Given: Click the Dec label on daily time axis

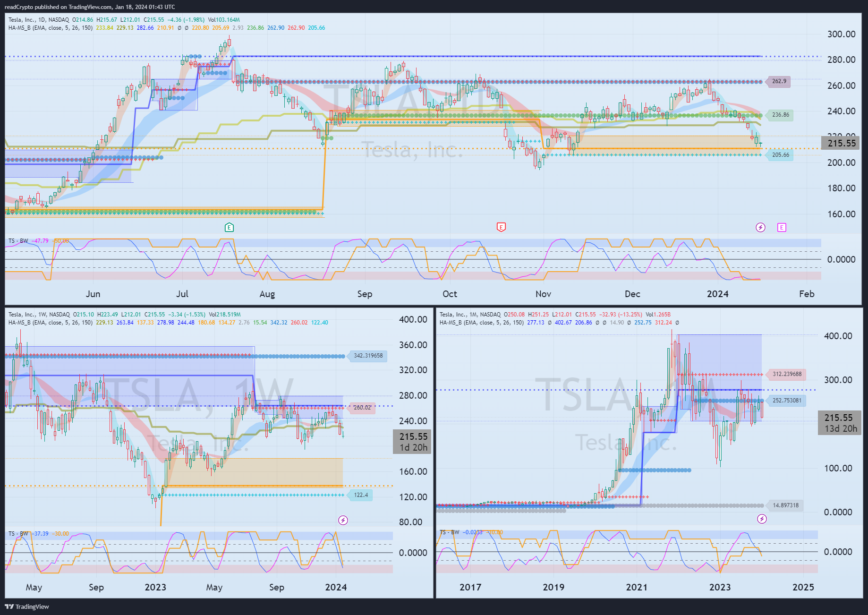Looking at the screenshot, I should point(632,294).
